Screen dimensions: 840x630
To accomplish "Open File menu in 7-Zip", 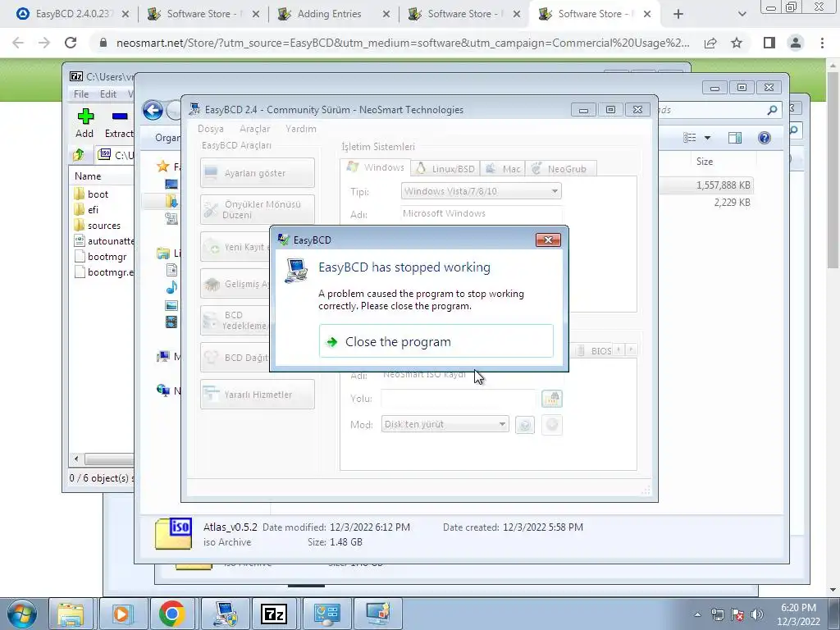I will point(81,94).
